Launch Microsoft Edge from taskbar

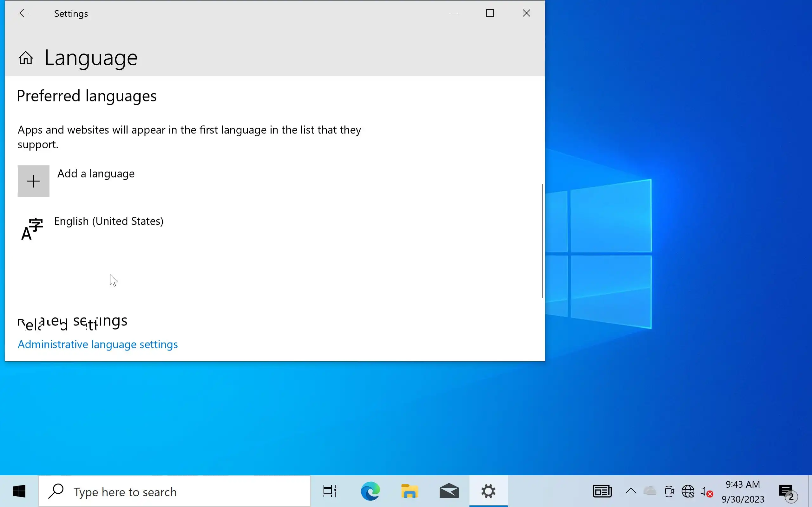point(370,491)
